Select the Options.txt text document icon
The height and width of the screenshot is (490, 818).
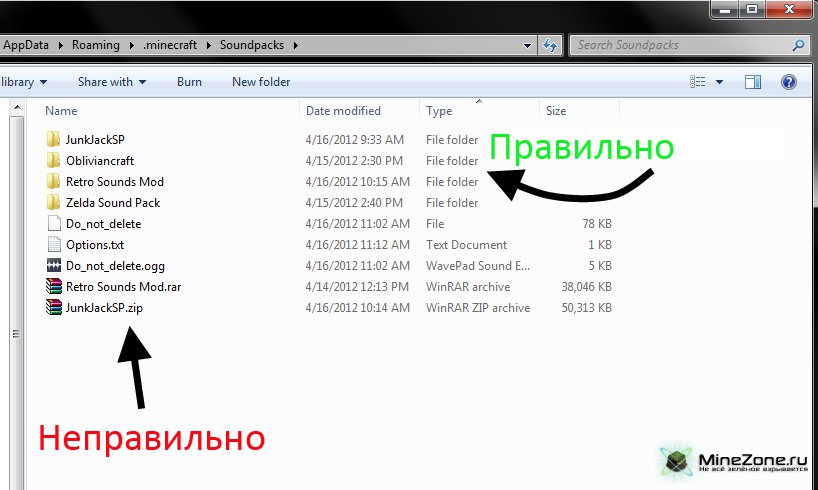tap(54, 245)
